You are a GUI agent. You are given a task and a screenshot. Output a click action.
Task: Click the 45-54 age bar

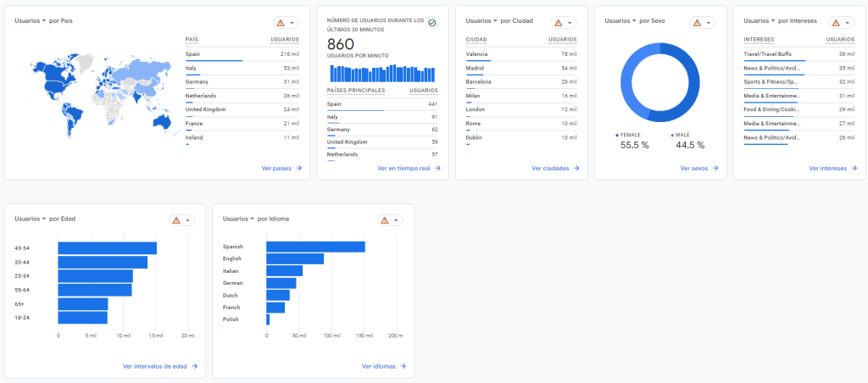(107, 248)
